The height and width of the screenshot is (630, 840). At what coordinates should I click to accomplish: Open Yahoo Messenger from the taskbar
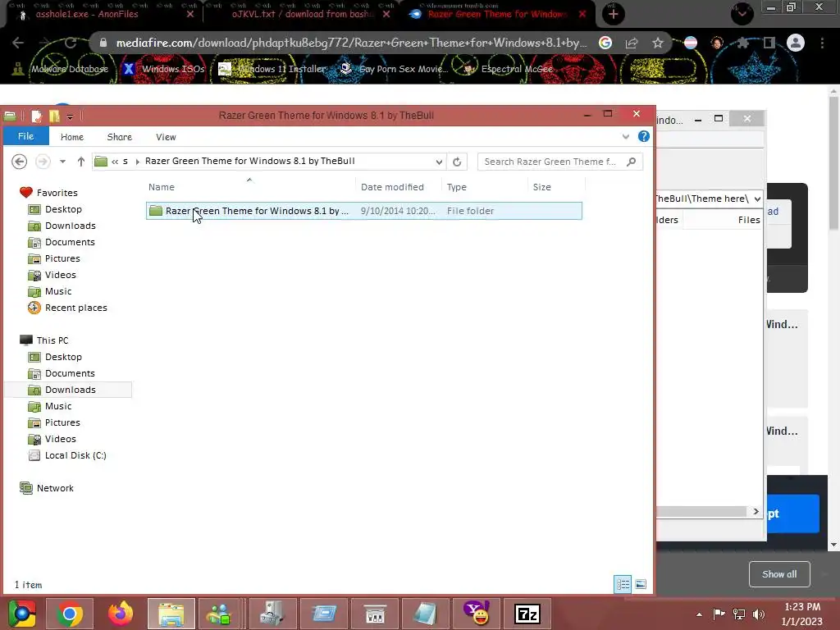477,614
